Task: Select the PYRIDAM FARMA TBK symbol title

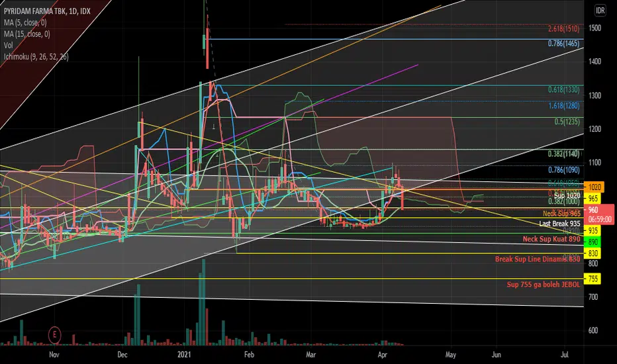Action: point(47,11)
